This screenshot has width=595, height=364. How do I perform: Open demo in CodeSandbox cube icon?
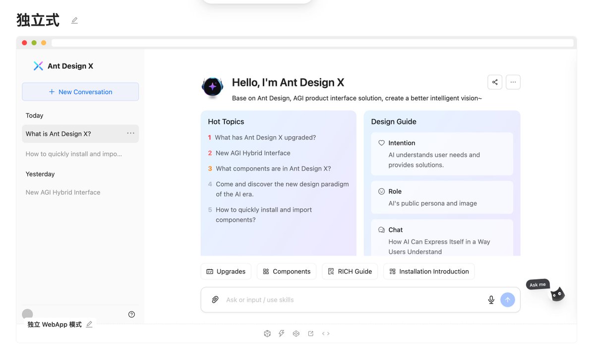pos(267,333)
